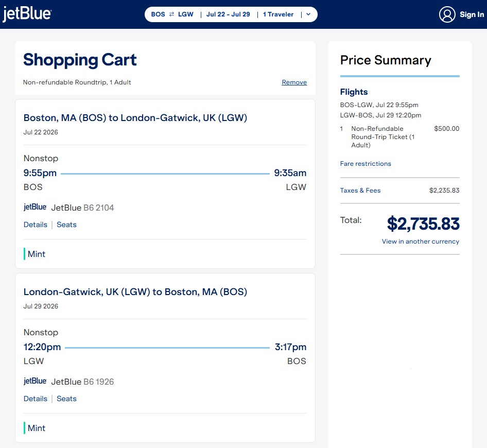Viewport: 487px width, 448px height.
Task: Click the Shopping Cart heading
Action: 80,60
